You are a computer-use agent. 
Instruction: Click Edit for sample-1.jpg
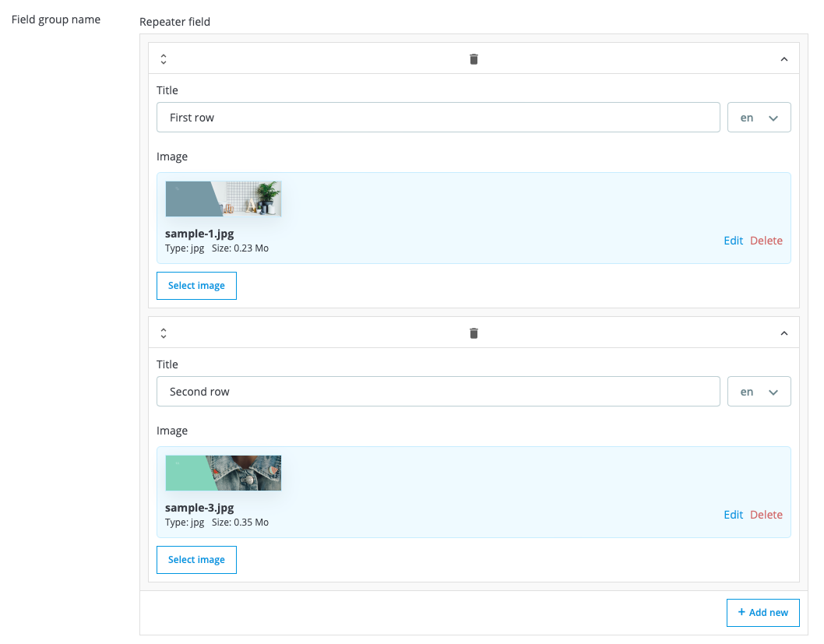(x=733, y=241)
